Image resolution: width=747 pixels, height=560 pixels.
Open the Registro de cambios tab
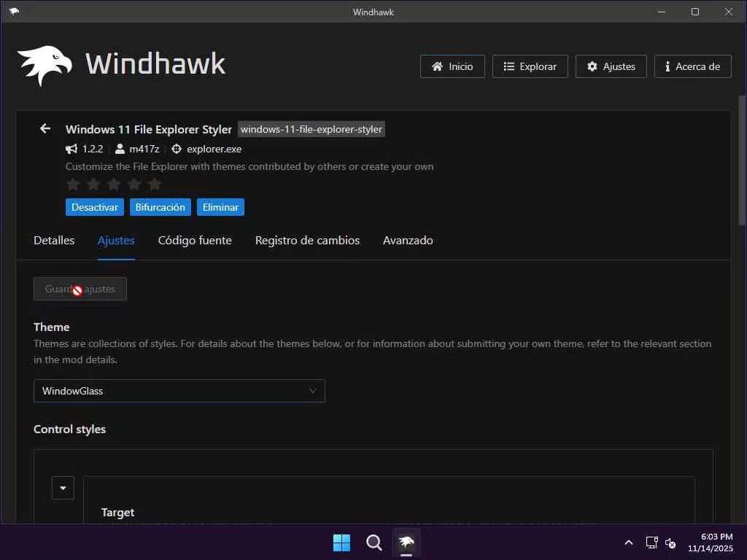tap(307, 241)
